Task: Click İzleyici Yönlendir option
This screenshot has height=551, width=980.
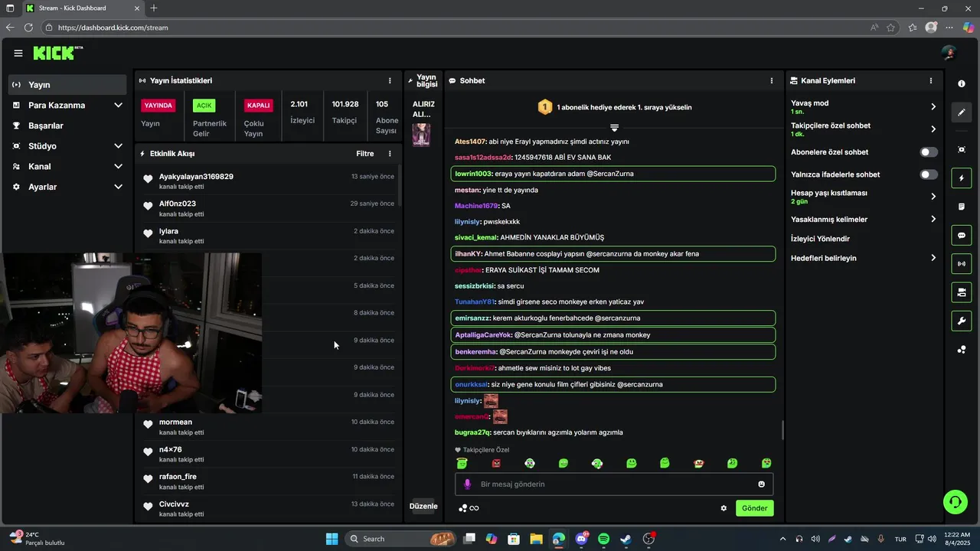Action: pos(820,239)
